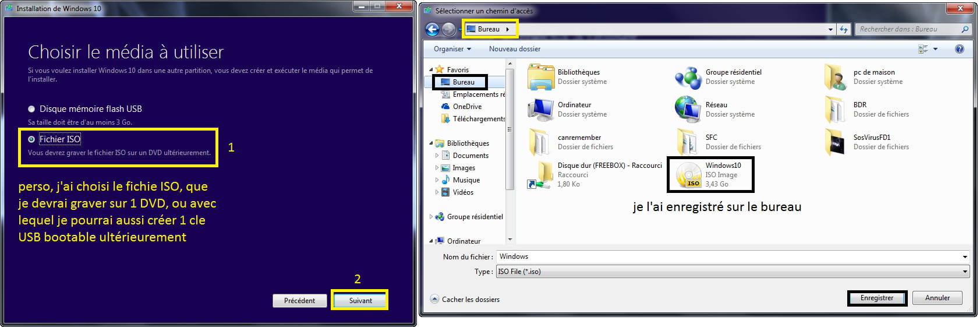Expand the Images library node

pyautogui.click(x=437, y=168)
